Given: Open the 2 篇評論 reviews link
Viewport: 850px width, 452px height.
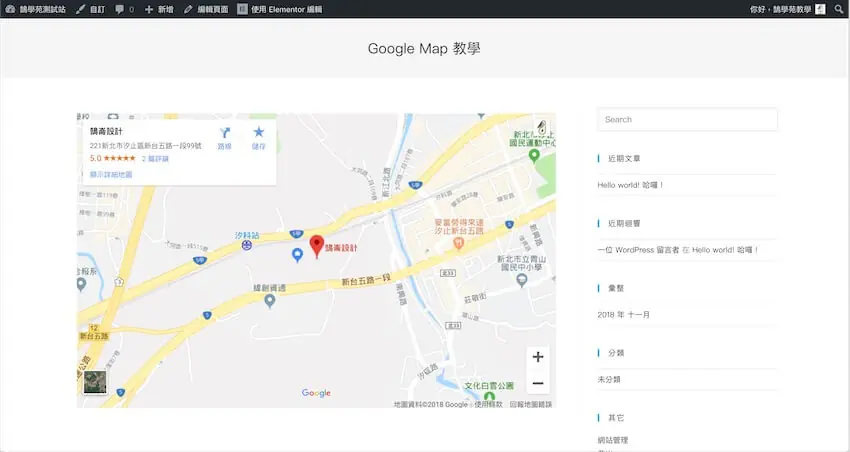Looking at the screenshot, I should point(155,159).
